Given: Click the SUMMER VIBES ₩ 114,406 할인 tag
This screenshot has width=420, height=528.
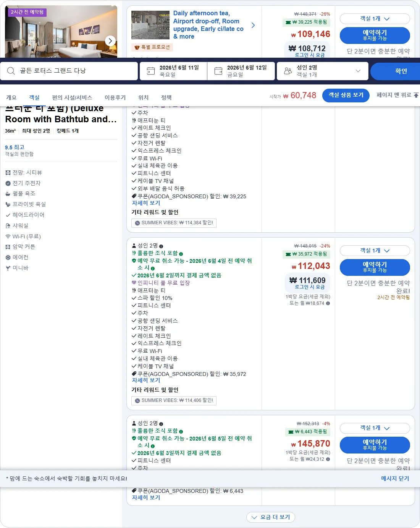Looking at the screenshot, I should (174, 400).
